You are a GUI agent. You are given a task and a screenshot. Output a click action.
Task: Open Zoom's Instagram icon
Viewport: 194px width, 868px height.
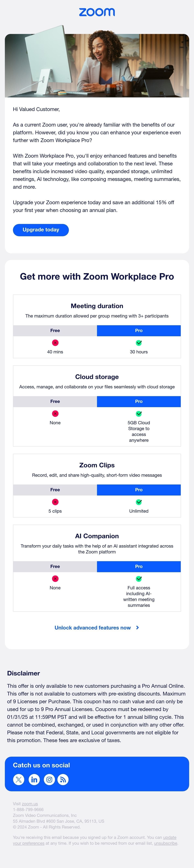tap(49, 779)
